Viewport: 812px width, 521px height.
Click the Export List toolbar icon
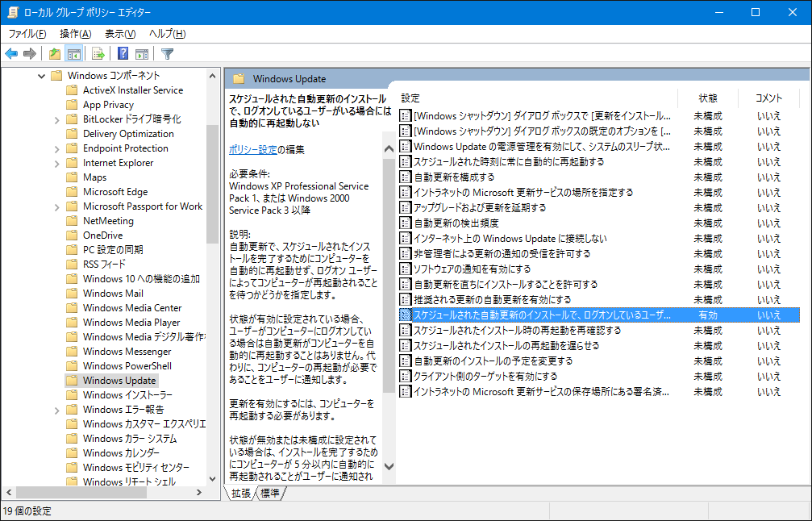tap(98, 53)
